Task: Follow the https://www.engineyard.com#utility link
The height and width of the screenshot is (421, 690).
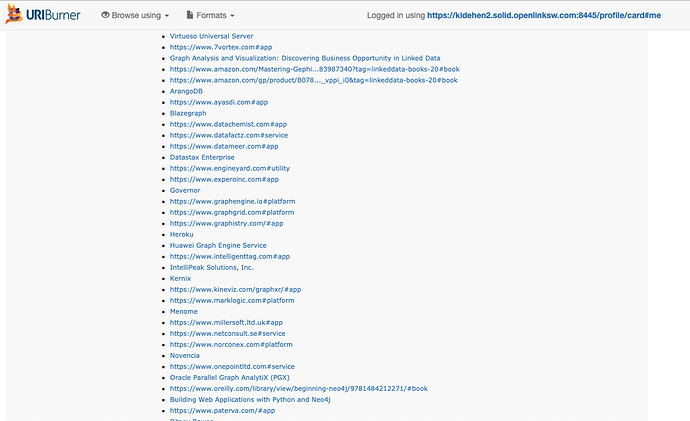Action: (230, 168)
